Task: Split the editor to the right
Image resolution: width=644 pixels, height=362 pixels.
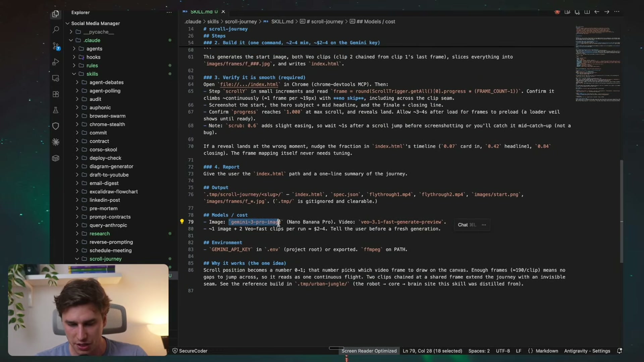Action: click(x=587, y=12)
